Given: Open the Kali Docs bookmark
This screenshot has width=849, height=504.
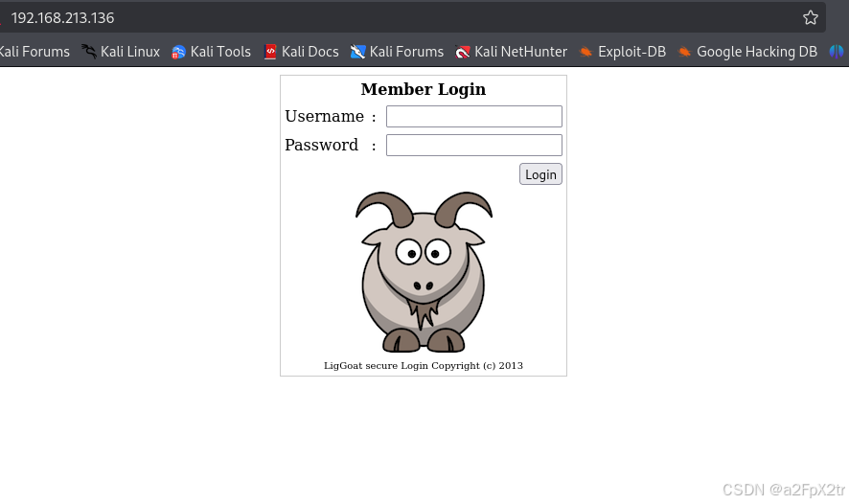Looking at the screenshot, I should pyautogui.click(x=301, y=52).
